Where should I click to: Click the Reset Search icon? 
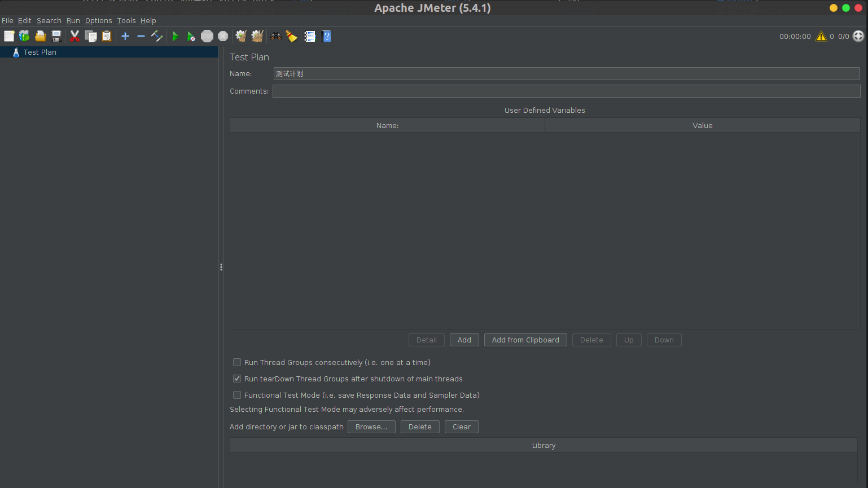[291, 36]
